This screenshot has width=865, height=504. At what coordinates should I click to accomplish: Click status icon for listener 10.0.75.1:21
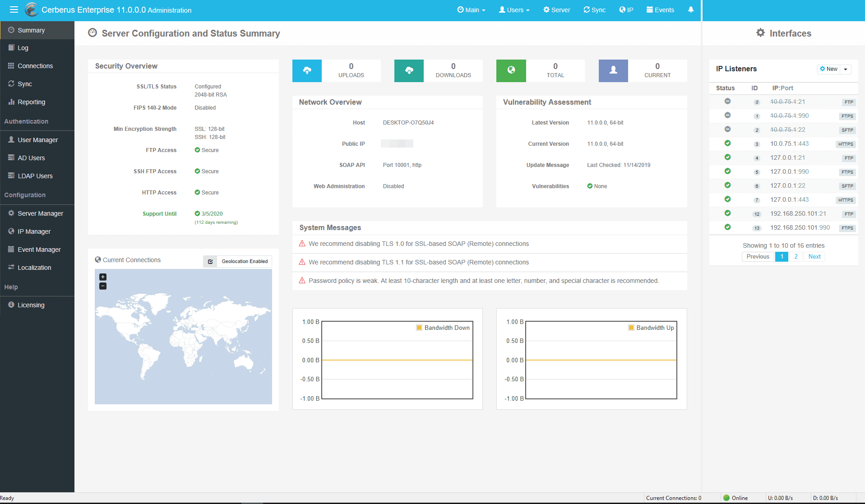727,102
